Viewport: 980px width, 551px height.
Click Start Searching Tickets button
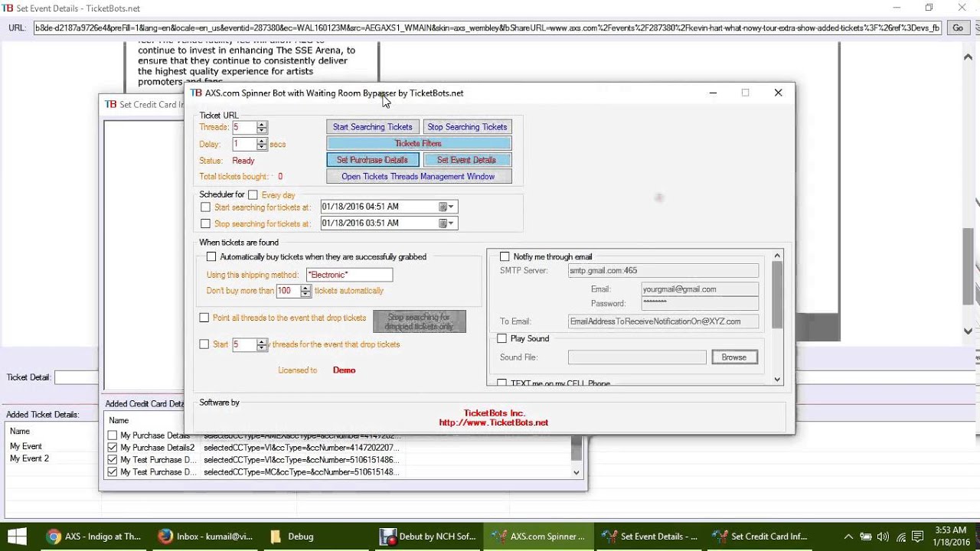[x=372, y=127]
